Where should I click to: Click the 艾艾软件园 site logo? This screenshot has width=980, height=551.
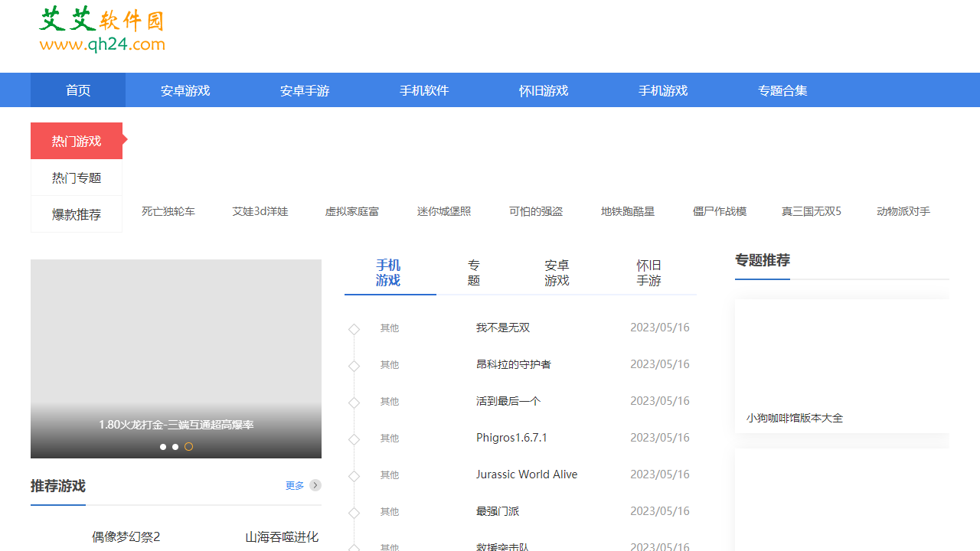[x=102, y=31]
